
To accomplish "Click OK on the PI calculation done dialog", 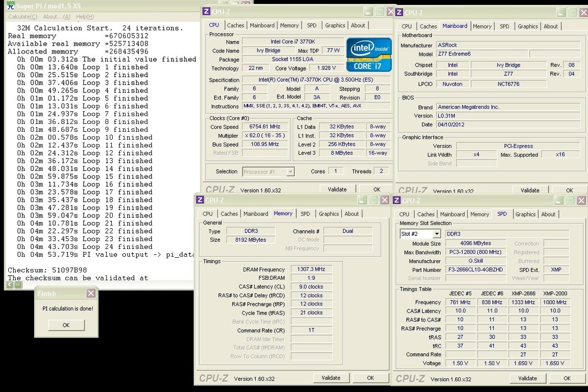I will [66, 324].
